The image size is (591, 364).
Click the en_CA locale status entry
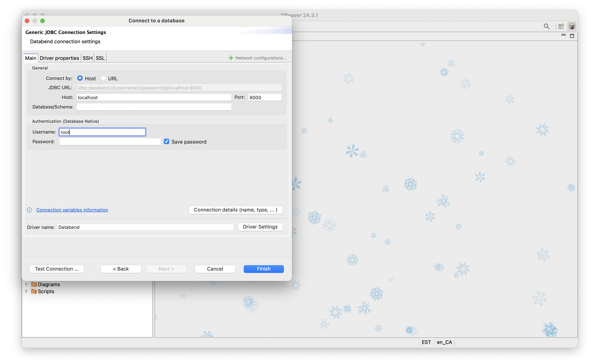coord(444,342)
